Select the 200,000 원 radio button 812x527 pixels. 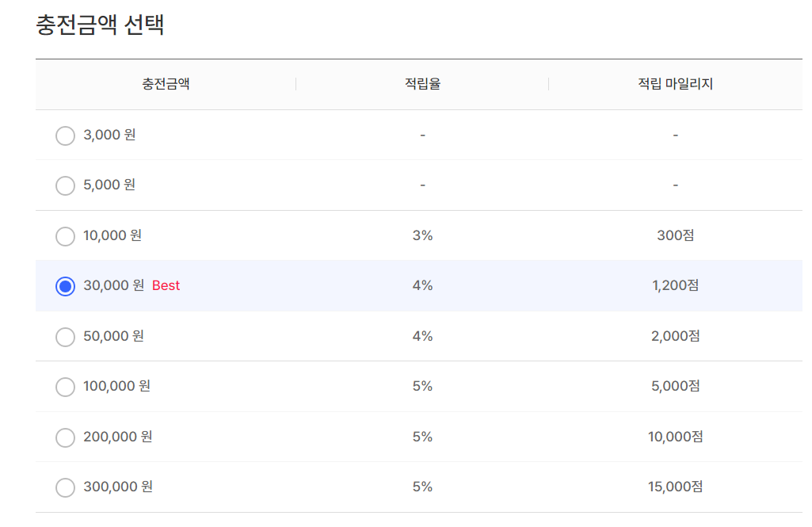pos(65,437)
